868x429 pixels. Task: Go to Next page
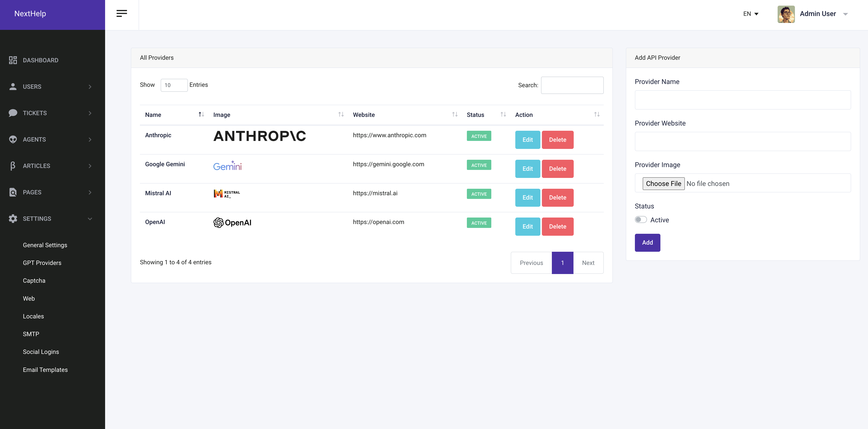point(588,263)
